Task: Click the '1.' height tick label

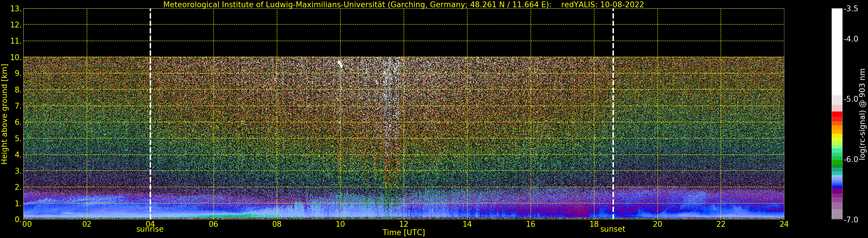Action: (x=18, y=203)
